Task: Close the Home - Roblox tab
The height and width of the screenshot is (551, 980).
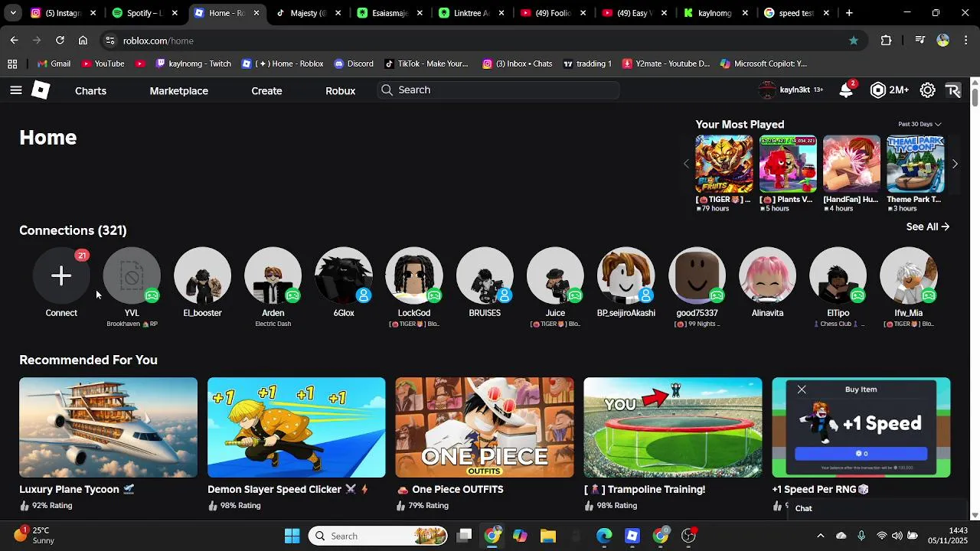Action: tap(256, 13)
